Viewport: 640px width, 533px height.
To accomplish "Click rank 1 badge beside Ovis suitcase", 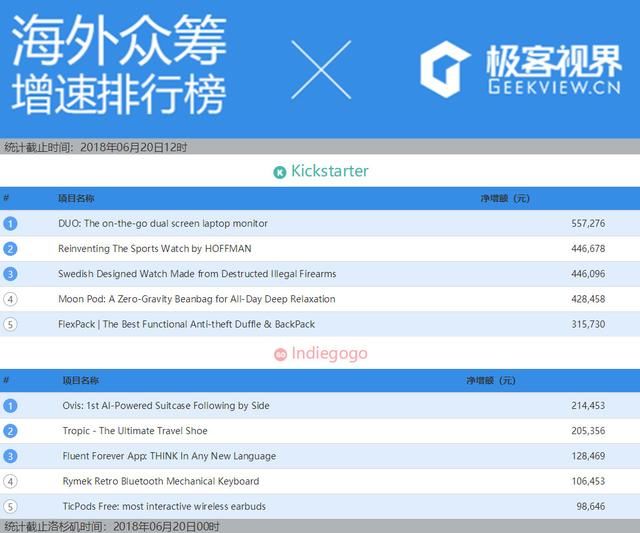I will [x=10, y=406].
